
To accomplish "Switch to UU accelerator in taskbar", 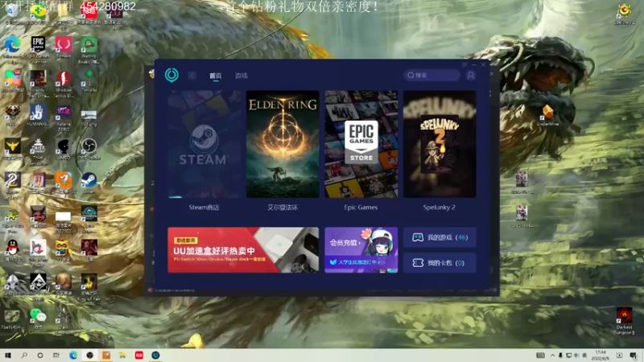I will pyautogui.click(x=155, y=355).
